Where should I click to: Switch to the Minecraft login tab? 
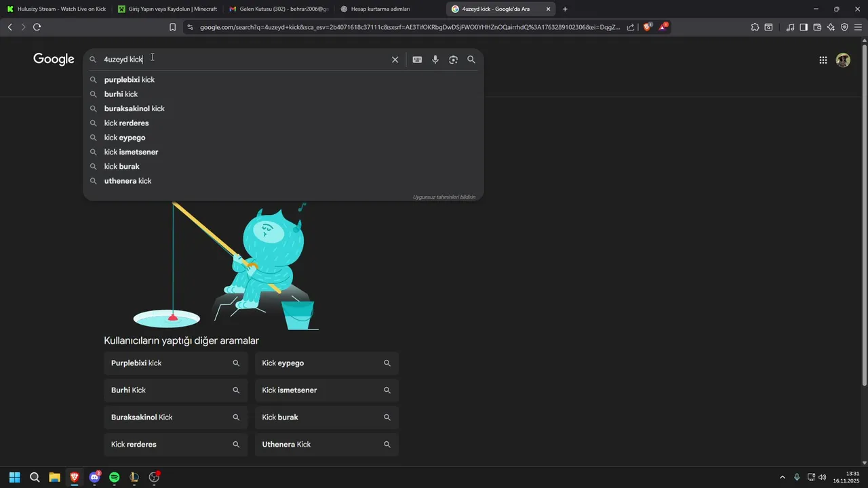pos(167,9)
